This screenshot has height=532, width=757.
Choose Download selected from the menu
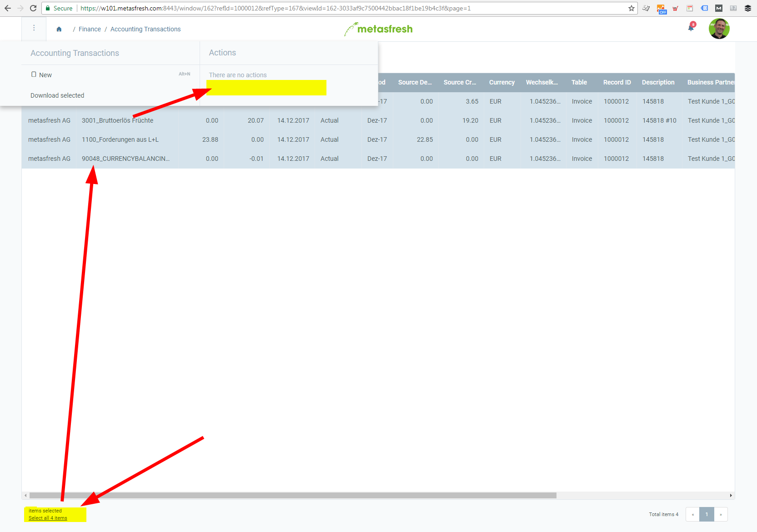[x=57, y=95]
